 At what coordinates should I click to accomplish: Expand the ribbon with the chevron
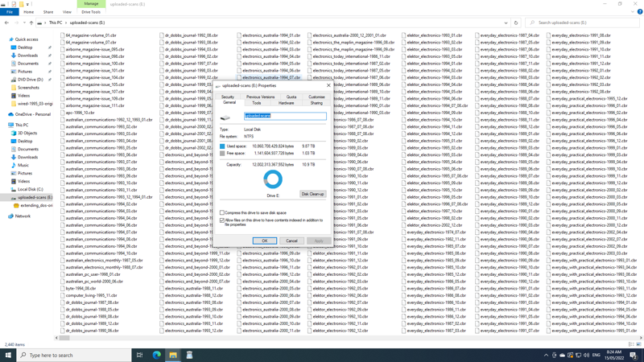[x=633, y=12]
